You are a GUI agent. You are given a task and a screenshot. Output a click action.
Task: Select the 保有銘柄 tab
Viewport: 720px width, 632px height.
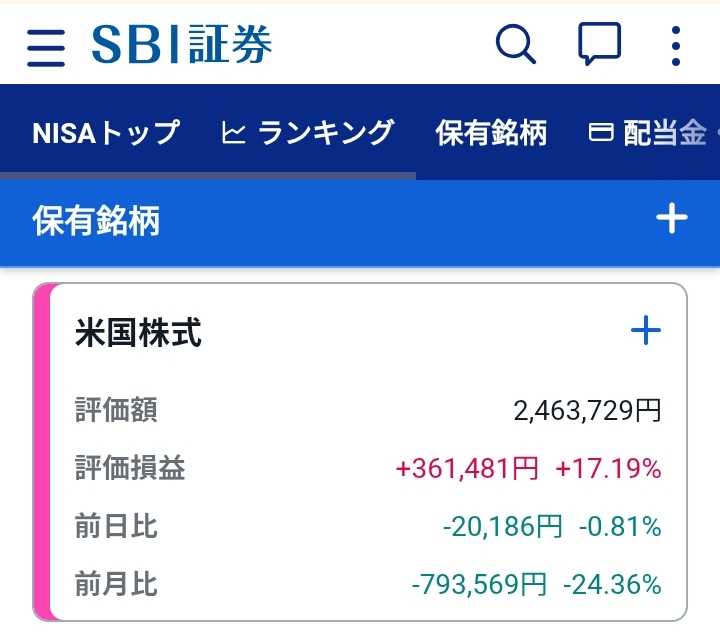(x=491, y=133)
